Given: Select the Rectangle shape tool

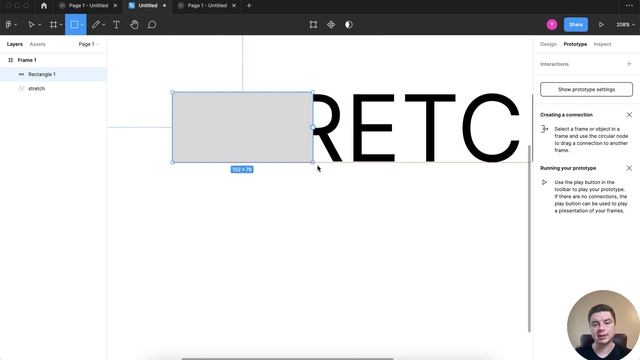Looking at the screenshot, I should pyautogui.click(x=74, y=24).
